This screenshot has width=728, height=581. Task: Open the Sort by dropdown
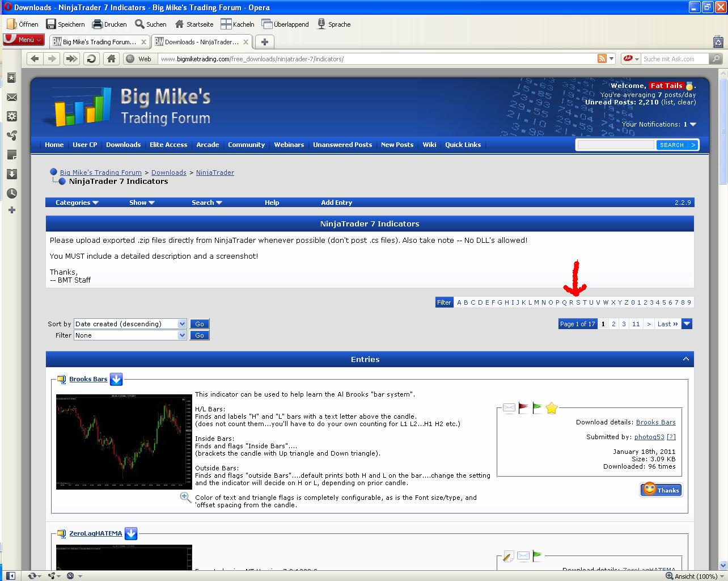[130, 324]
